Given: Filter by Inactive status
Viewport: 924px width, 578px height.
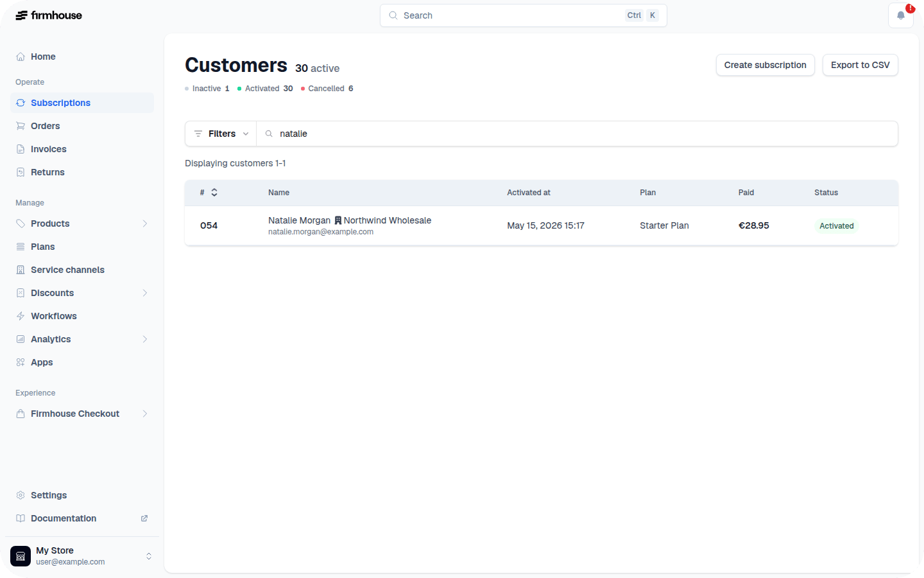Looking at the screenshot, I should tap(207, 89).
